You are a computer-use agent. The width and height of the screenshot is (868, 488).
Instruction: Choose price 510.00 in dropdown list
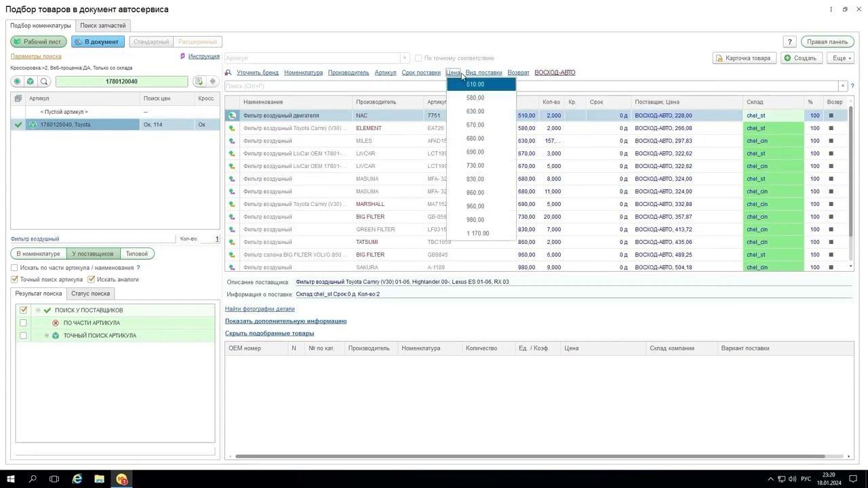pos(481,85)
